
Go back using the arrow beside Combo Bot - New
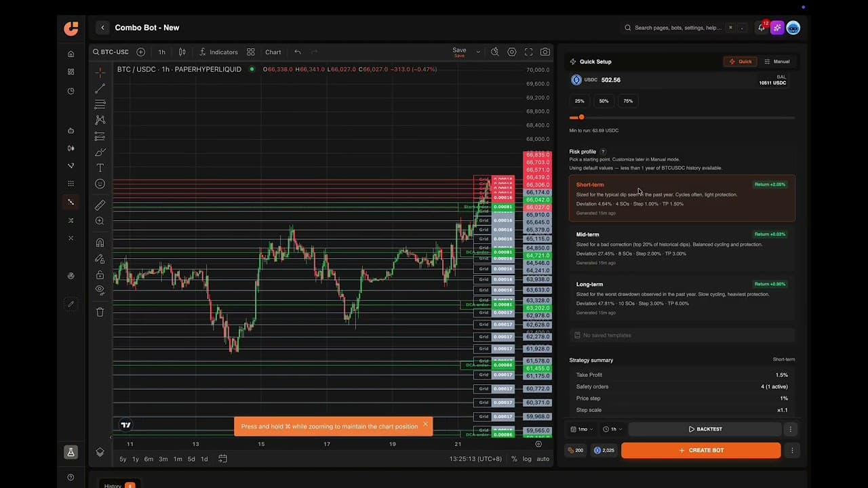[x=102, y=28]
